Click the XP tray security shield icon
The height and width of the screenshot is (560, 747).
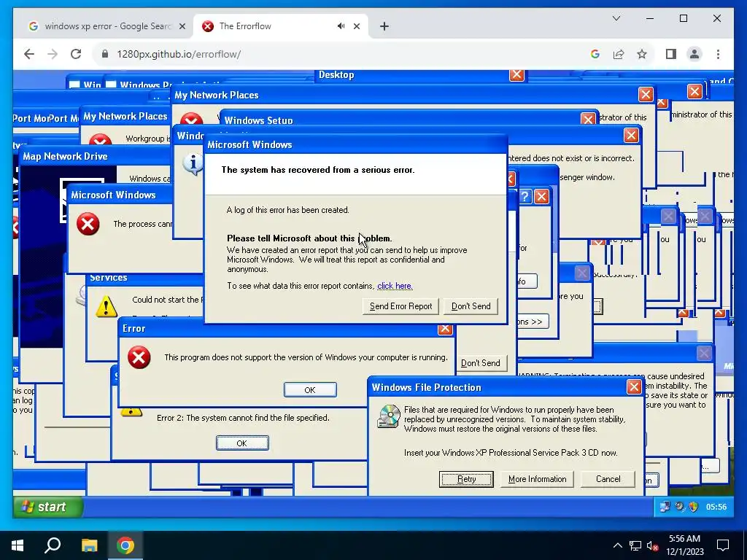(x=694, y=507)
